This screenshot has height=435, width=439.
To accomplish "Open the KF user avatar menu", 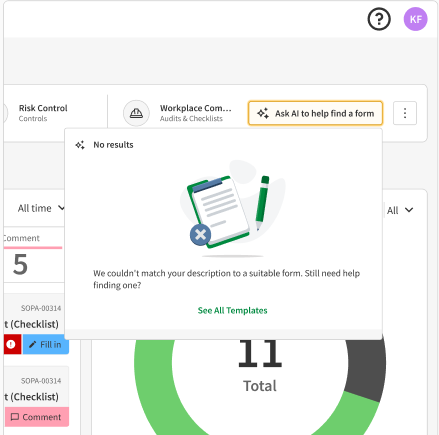I will (x=415, y=19).
